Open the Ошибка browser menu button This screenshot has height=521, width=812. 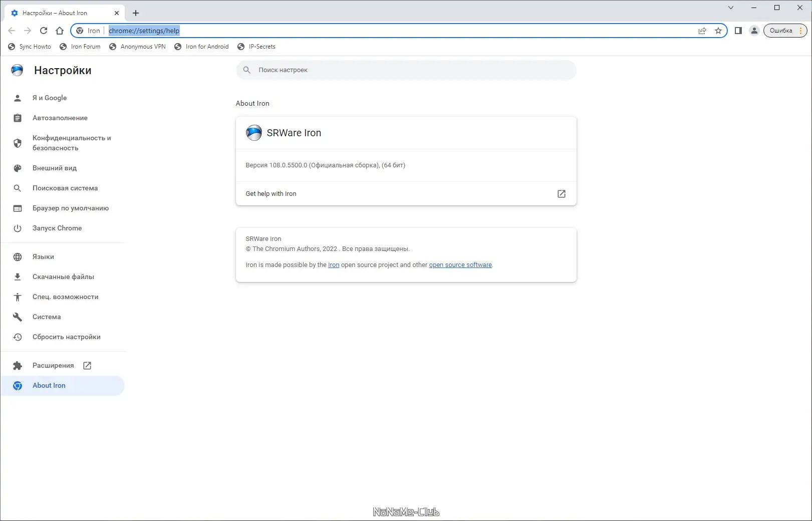coord(785,31)
